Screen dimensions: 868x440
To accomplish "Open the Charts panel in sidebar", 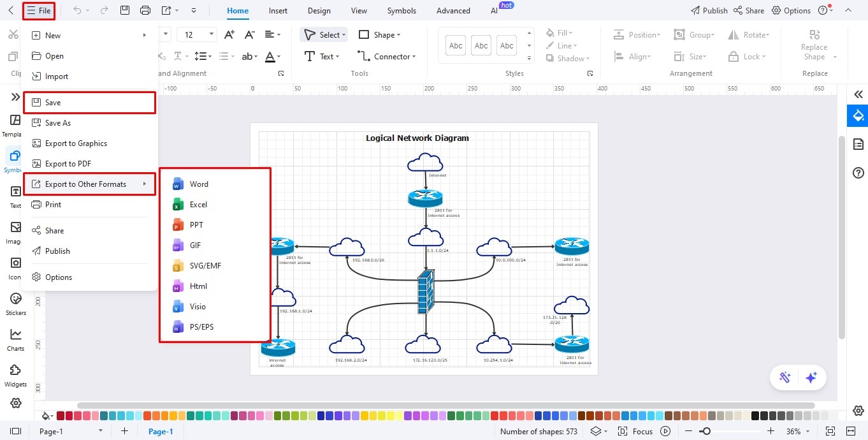I will [16, 340].
